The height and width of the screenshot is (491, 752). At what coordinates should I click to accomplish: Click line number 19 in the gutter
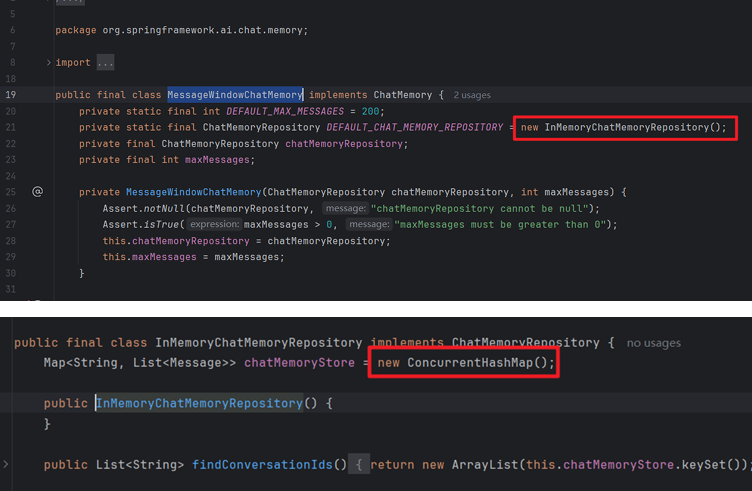[x=10, y=95]
